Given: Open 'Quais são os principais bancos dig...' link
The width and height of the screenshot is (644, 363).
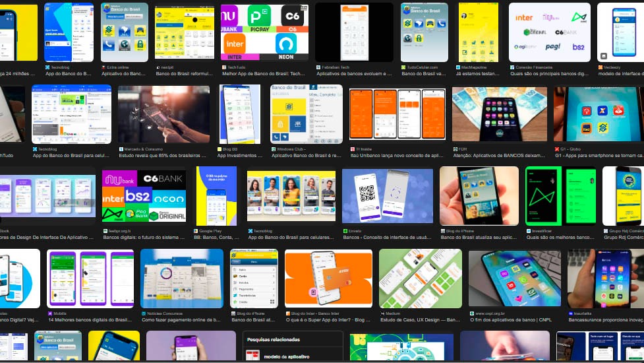Looking at the screenshot, I should (x=549, y=73).
